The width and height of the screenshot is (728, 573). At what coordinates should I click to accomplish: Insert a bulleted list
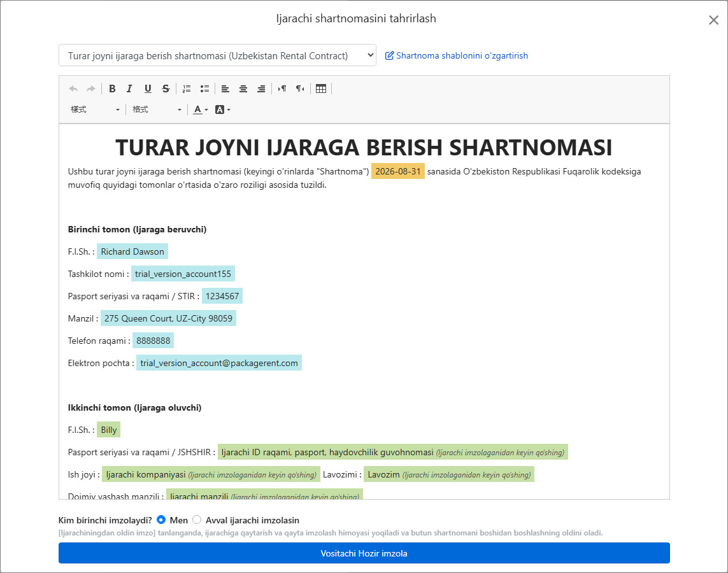[204, 88]
